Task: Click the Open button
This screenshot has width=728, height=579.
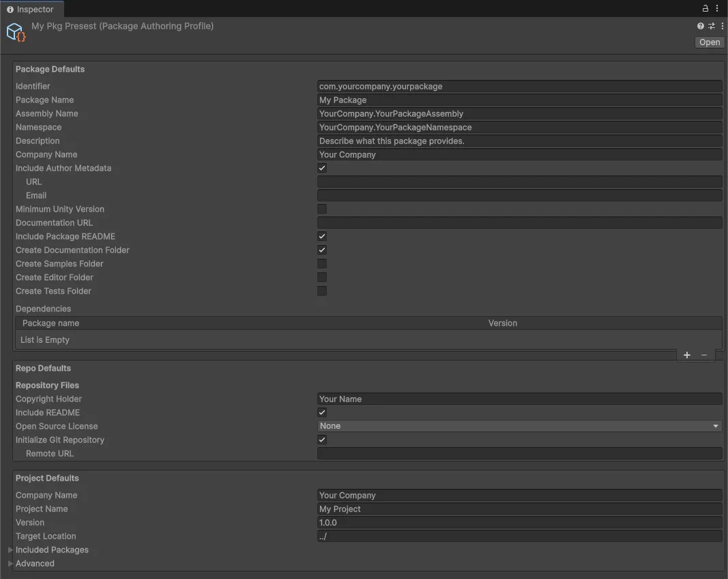Action: [710, 42]
